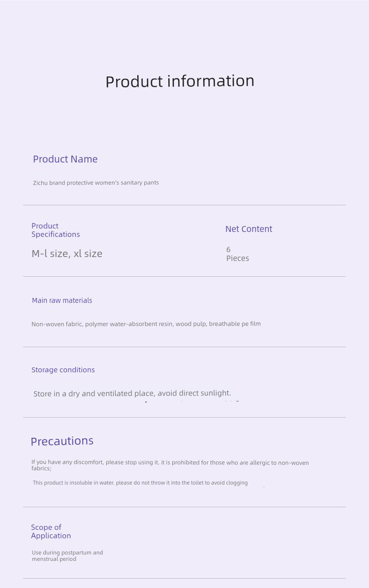Image resolution: width=369 pixels, height=588 pixels.
Task: Click the divider line below Product Name section
Action: coord(184,205)
